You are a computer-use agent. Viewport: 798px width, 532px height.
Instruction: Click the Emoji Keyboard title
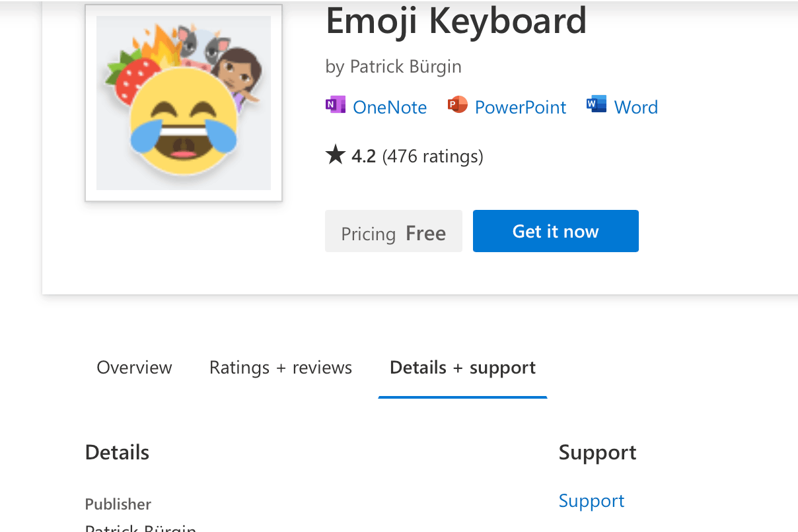454,22
